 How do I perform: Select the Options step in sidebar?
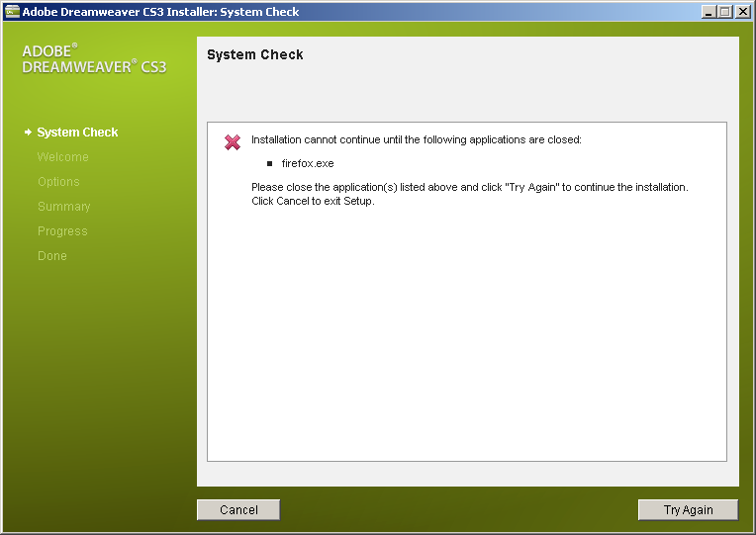tap(58, 182)
